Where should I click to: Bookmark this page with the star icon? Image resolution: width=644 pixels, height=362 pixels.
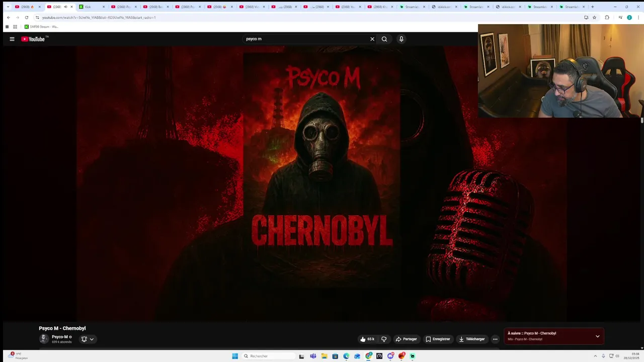click(x=594, y=18)
